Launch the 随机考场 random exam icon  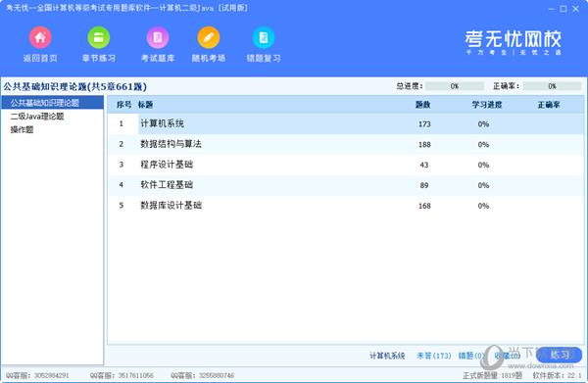[209, 37]
